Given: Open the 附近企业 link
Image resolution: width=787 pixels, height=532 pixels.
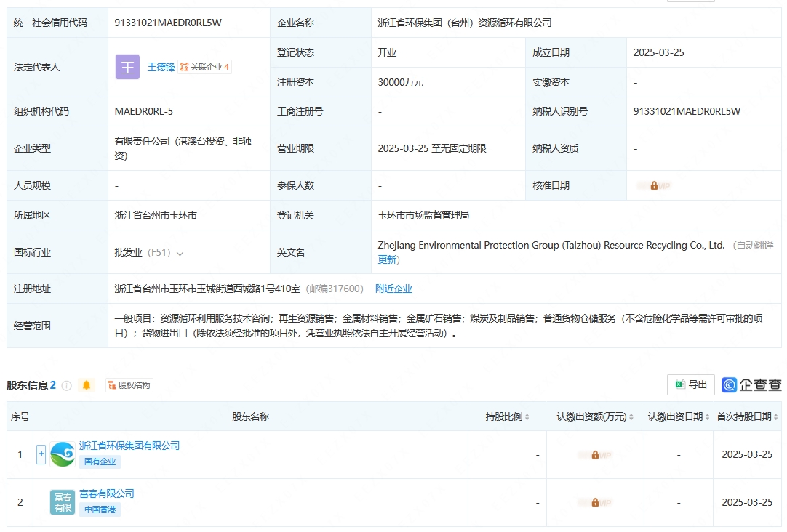Looking at the screenshot, I should point(393,289).
